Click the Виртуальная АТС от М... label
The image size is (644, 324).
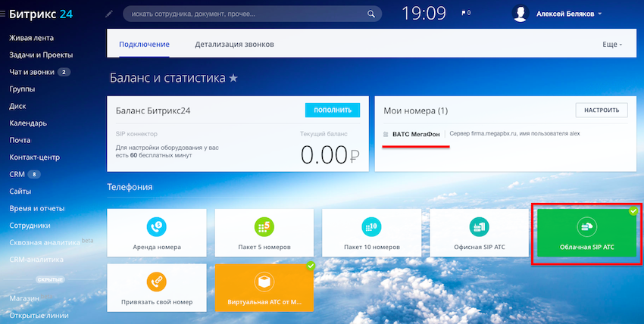pos(264,302)
